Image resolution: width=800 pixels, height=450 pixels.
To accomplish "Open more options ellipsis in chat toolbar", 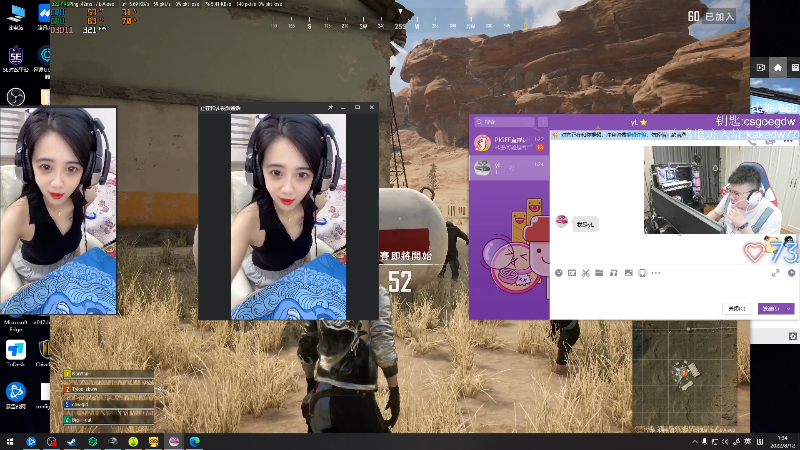I will [656, 273].
